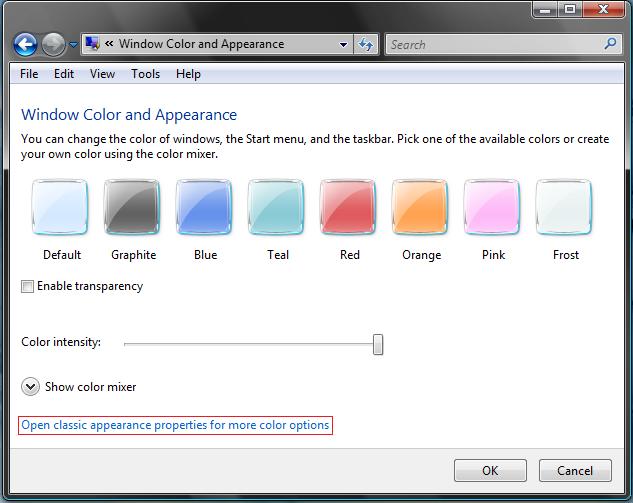Click the search magnifier icon

(610, 43)
